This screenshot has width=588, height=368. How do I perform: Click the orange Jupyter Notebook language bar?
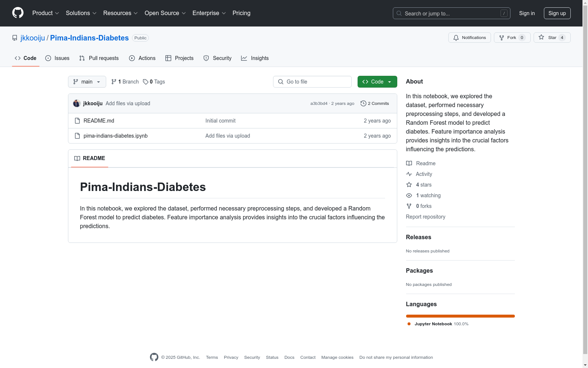460,316
